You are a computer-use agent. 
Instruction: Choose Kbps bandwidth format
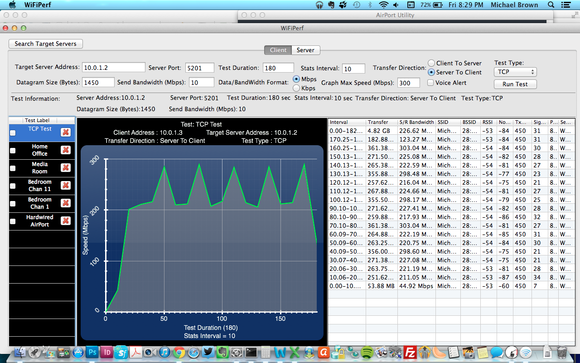point(296,88)
